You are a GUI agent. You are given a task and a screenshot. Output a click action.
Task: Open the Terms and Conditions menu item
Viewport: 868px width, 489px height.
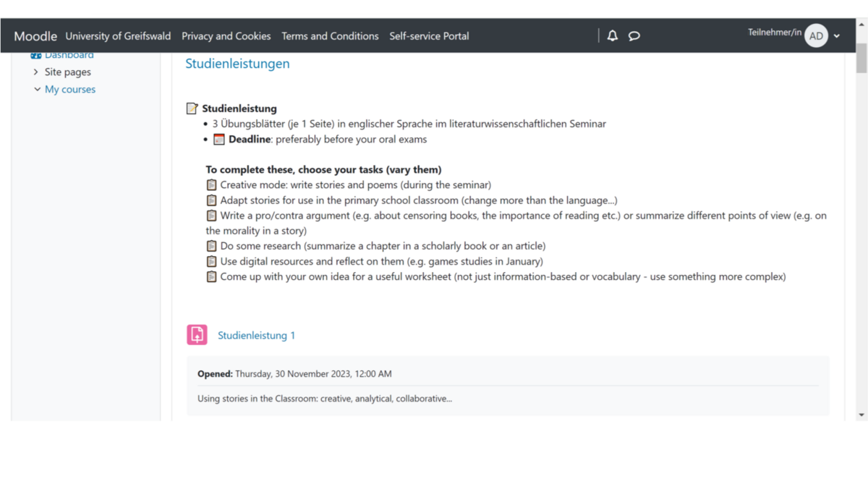[x=330, y=35]
